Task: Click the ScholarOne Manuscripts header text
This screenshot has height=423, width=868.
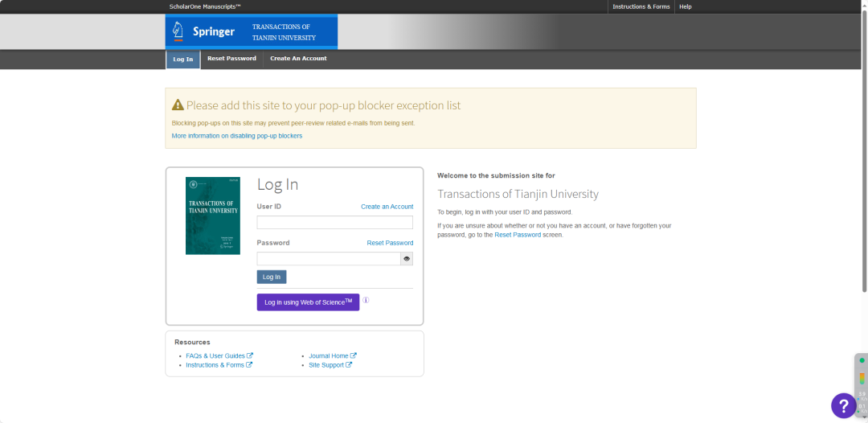Action: click(205, 6)
